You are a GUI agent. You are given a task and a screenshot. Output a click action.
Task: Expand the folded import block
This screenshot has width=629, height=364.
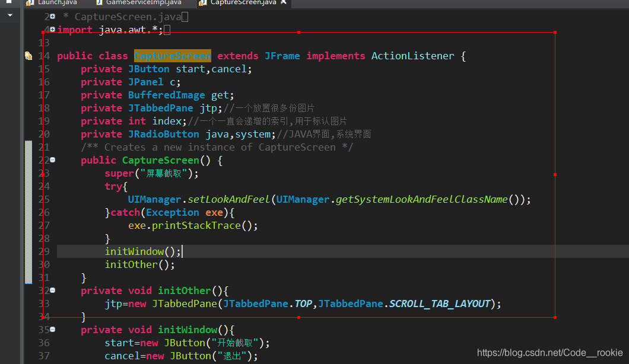pos(52,30)
